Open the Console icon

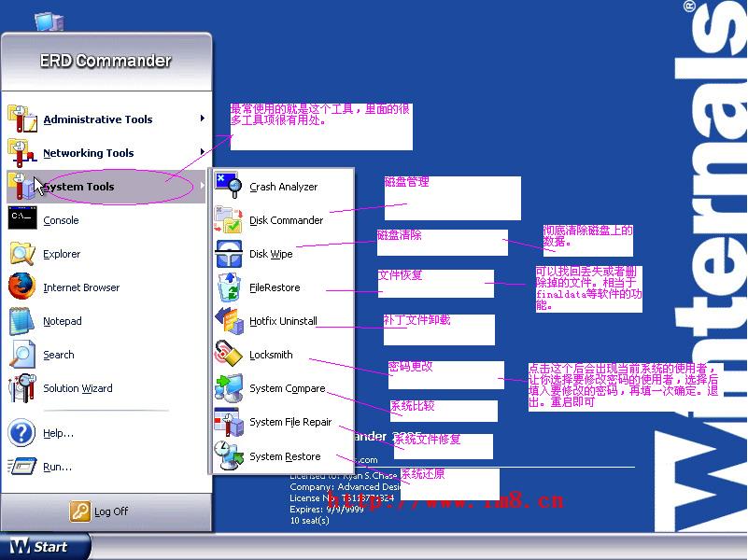click(21, 218)
